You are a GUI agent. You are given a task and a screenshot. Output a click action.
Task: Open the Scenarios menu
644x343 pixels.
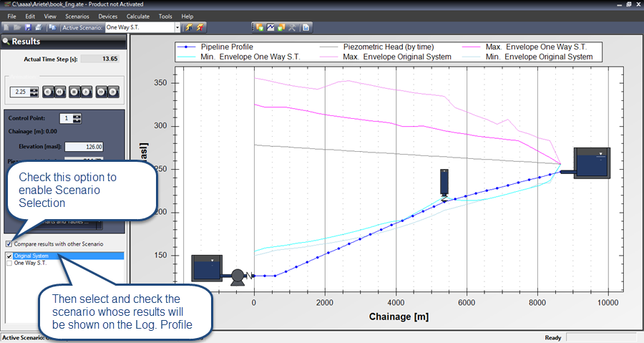[x=77, y=16]
